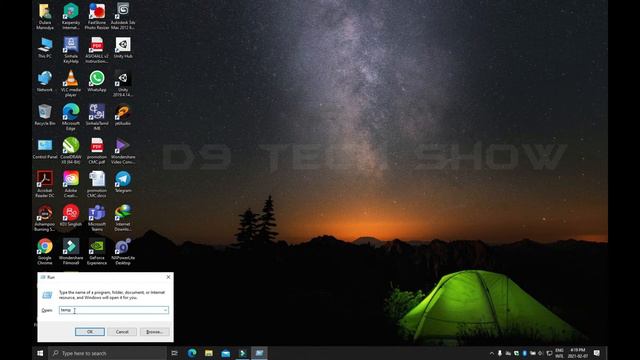Image resolution: width=640 pixels, height=360 pixels.
Task: Select Wondershare Video Converter shortcut
Action: coord(123,151)
